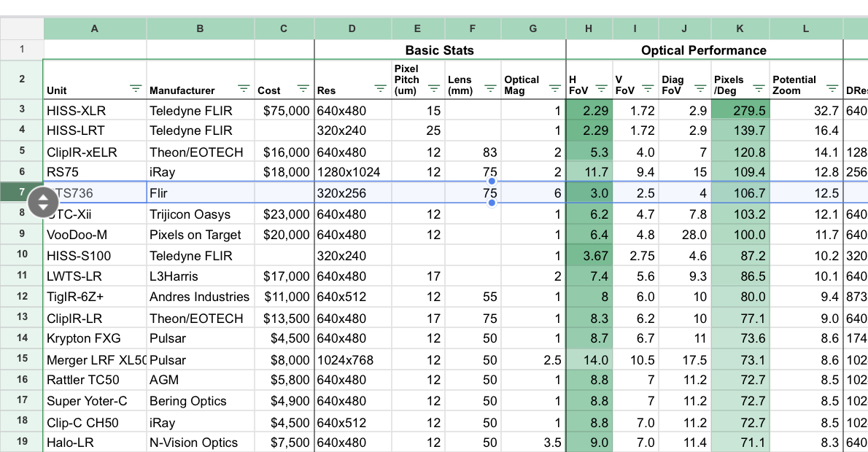Open the Diag FoV column filter
The image size is (868, 452).
click(700, 88)
